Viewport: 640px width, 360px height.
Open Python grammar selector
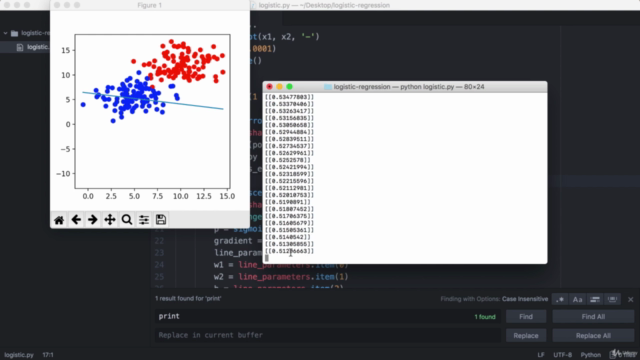coord(591,355)
